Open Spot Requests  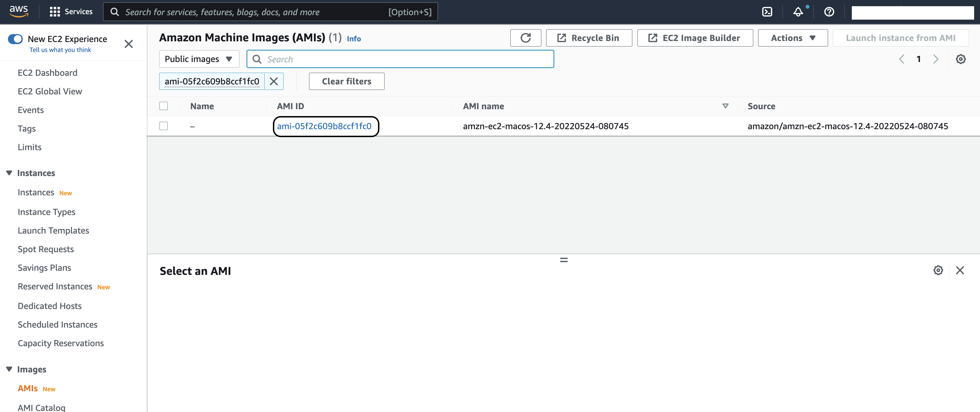pos(45,249)
